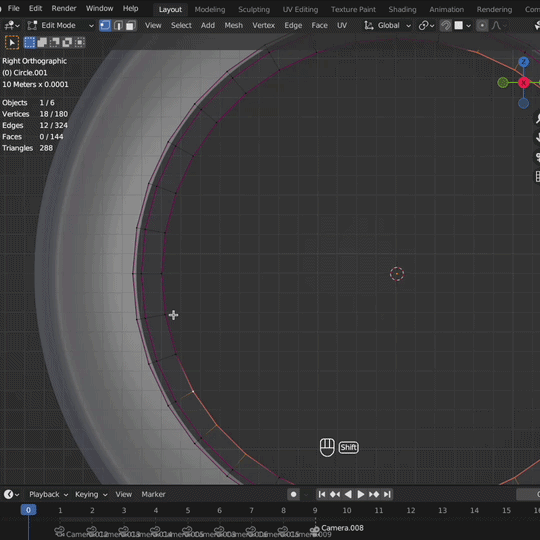Open the proportional editing falloff menu
This screenshot has width=540, height=540.
pyautogui.click(x=499, y=25)
